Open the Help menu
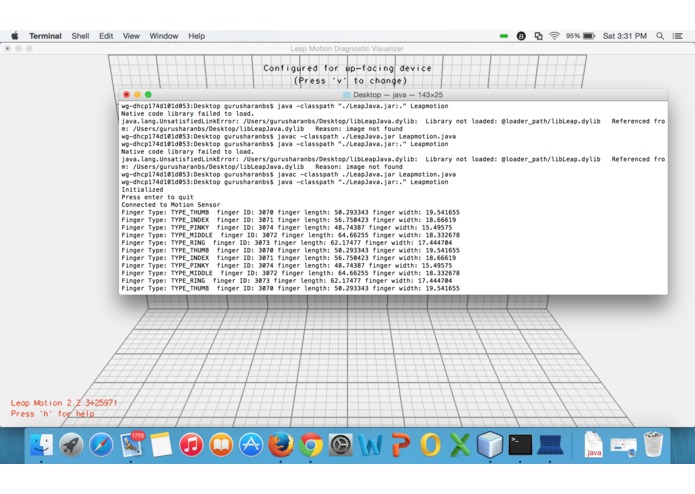Image resolution: width=695 pixels, height=494 pixels. click(196, 36)
